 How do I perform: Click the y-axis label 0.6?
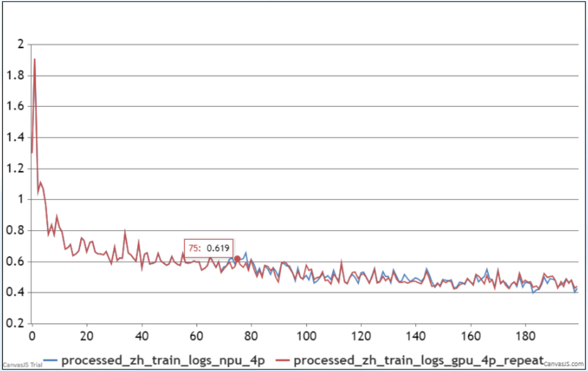[x=15, y=261]
